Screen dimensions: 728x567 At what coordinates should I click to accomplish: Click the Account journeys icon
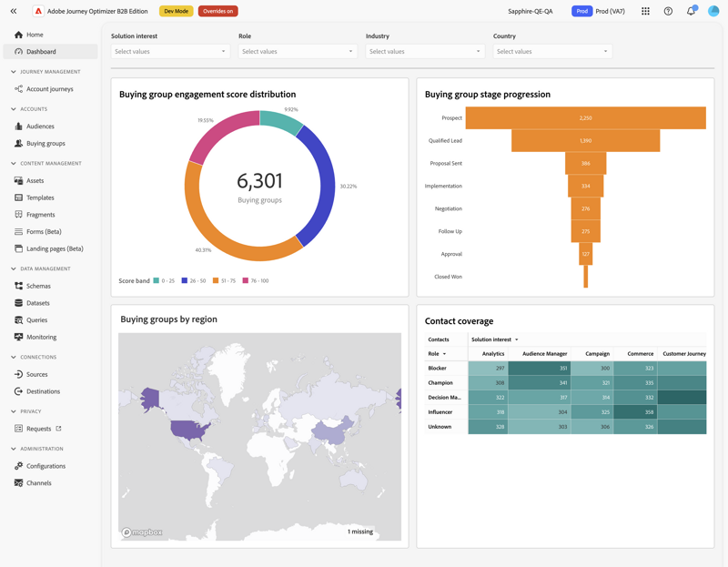[x=18, y=89]
